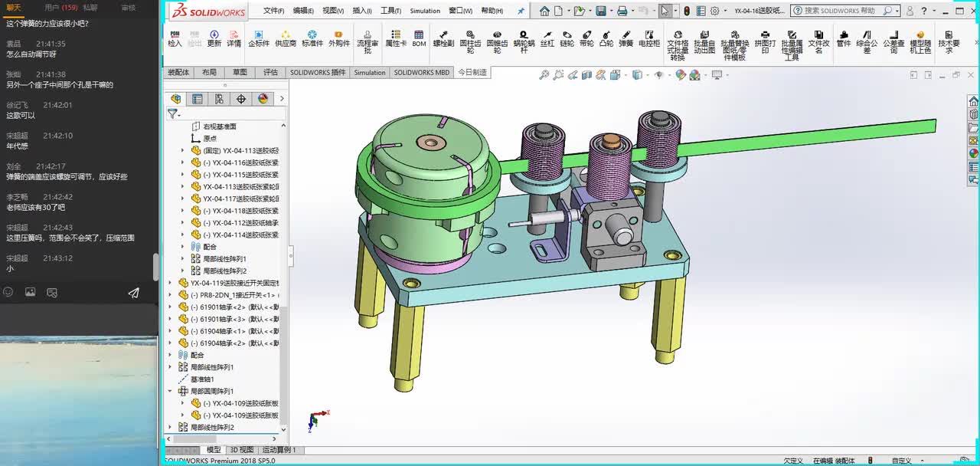This screenshot has width=980, height=466.
Task: Open the DisplayManager appearance tab
Action: (263, 99)
